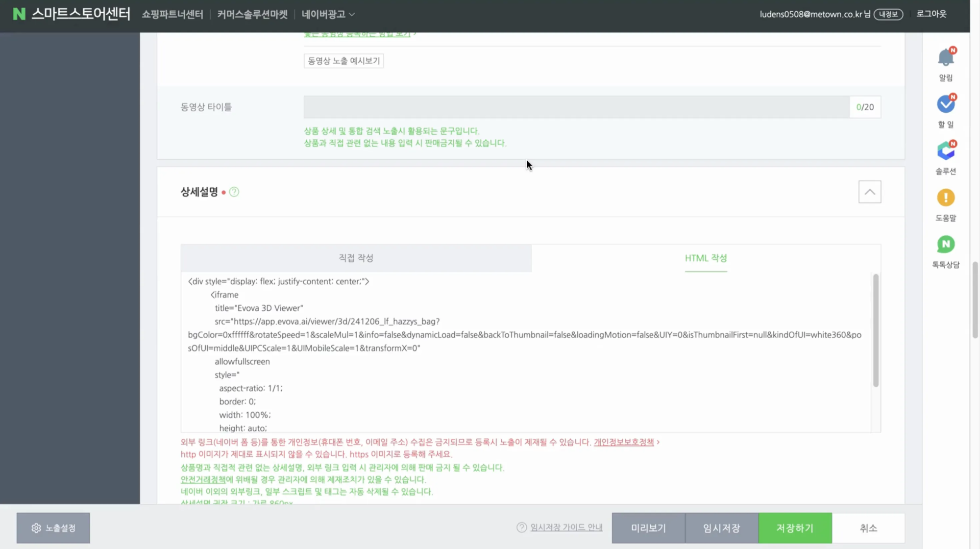Switch to the 직접 작성 tab
The width and height of the screenshot is (980, 549).
(x=356, y=258)
